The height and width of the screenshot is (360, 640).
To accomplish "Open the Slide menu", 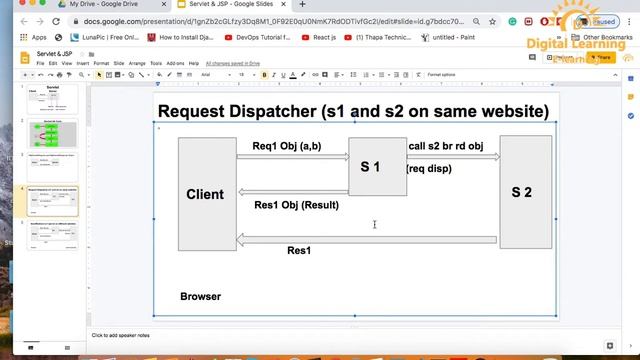I will (119, 64).
